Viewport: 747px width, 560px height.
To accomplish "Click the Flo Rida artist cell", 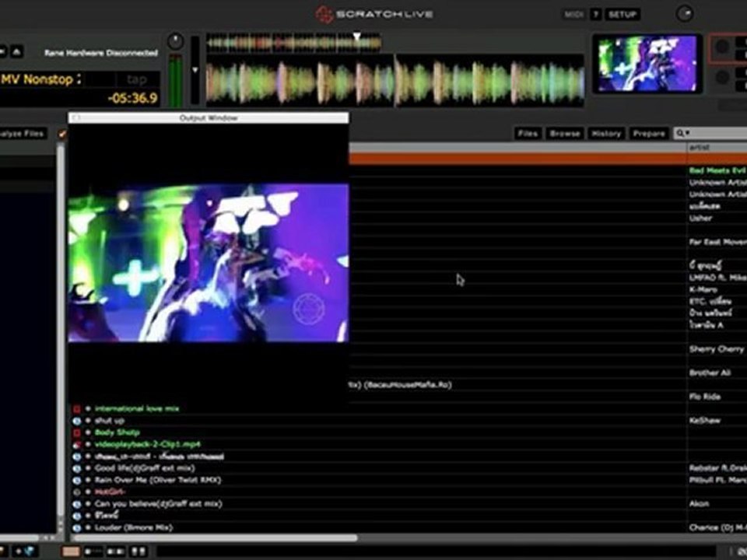I will tap(705, 397).
